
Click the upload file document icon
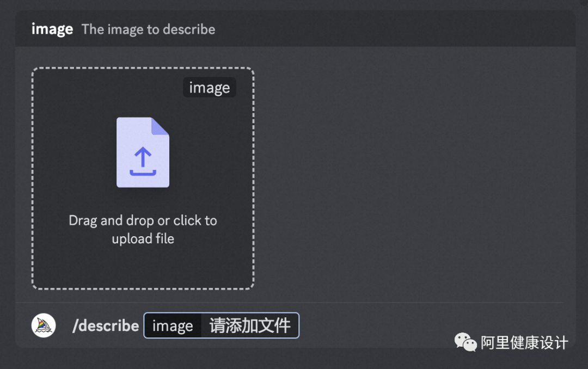tap(143, 152)
